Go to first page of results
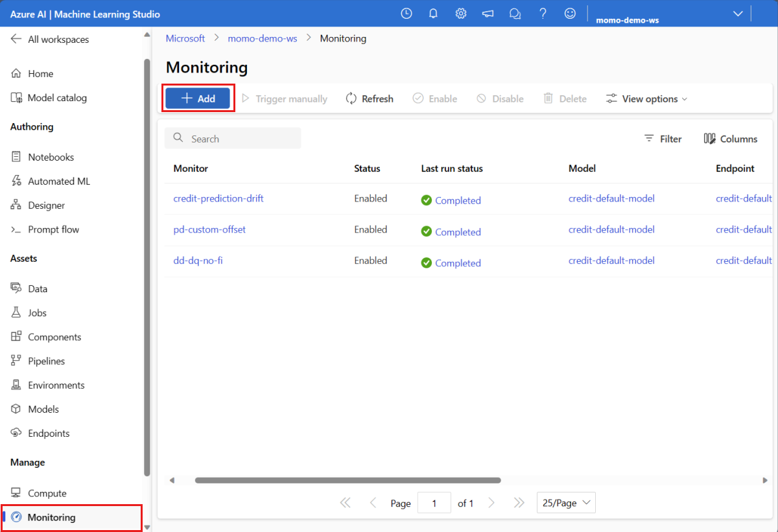 pyautogui.click(x=345, y=503)
